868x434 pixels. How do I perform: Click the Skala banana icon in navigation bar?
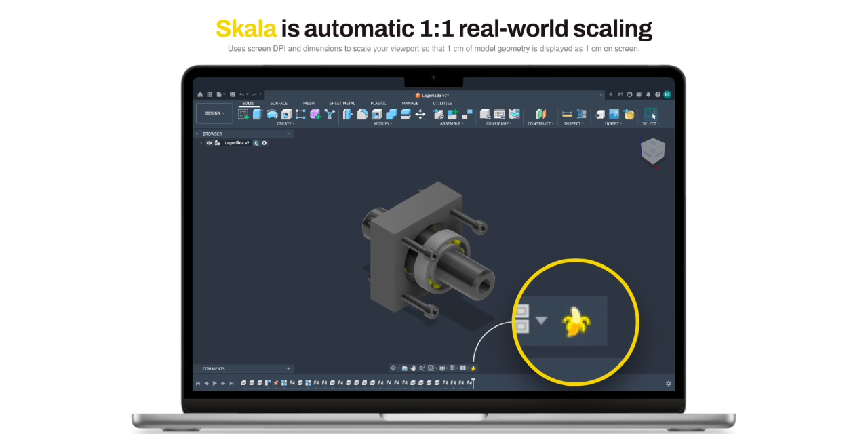pyautogui.click(x=473, y=368)
